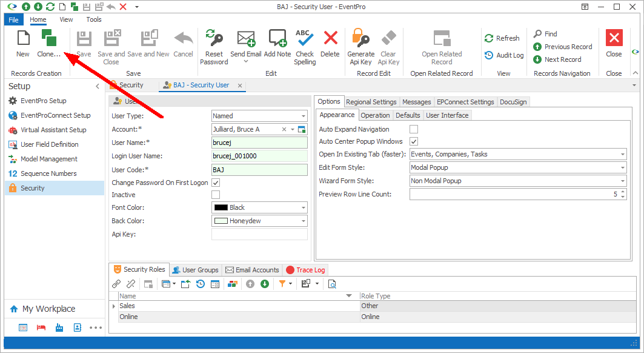
Task: Open the Audit Log
Action: (504, 55)
